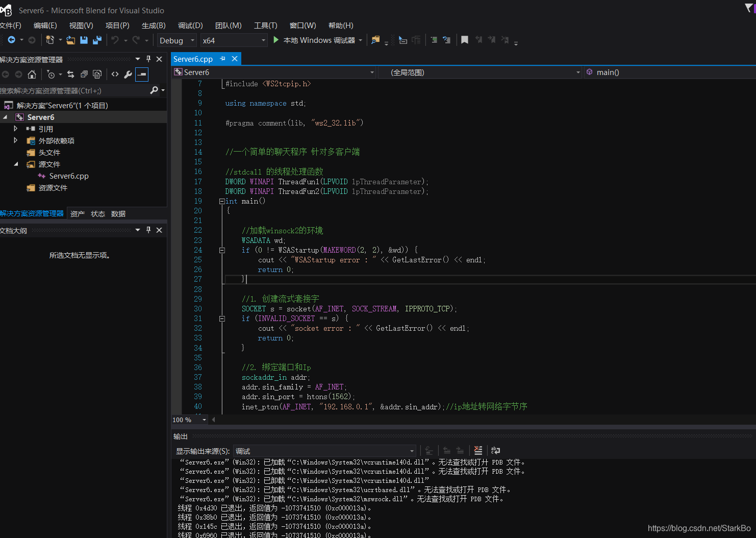This screenshot has height=538, width=756.
Task: Open the Debug configuration dropdown
Action: [177, 40]
